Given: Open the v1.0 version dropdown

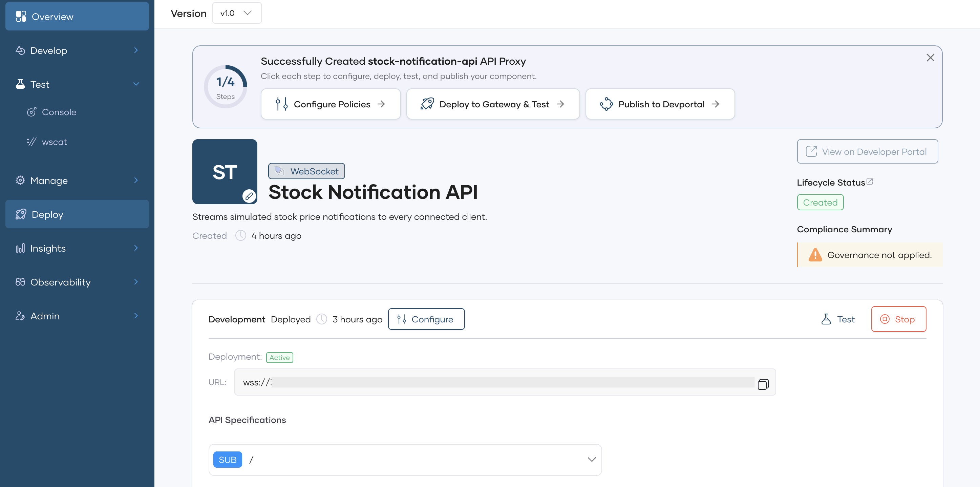Looking at the screenshot, I should point(237,13).
